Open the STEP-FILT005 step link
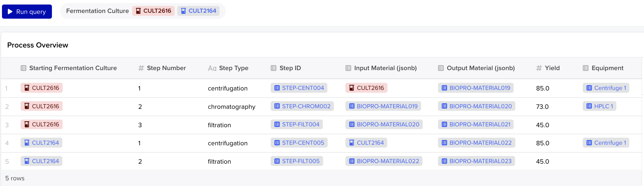The height and width of the screenshot is (186, 644). [x=297, y=161]
